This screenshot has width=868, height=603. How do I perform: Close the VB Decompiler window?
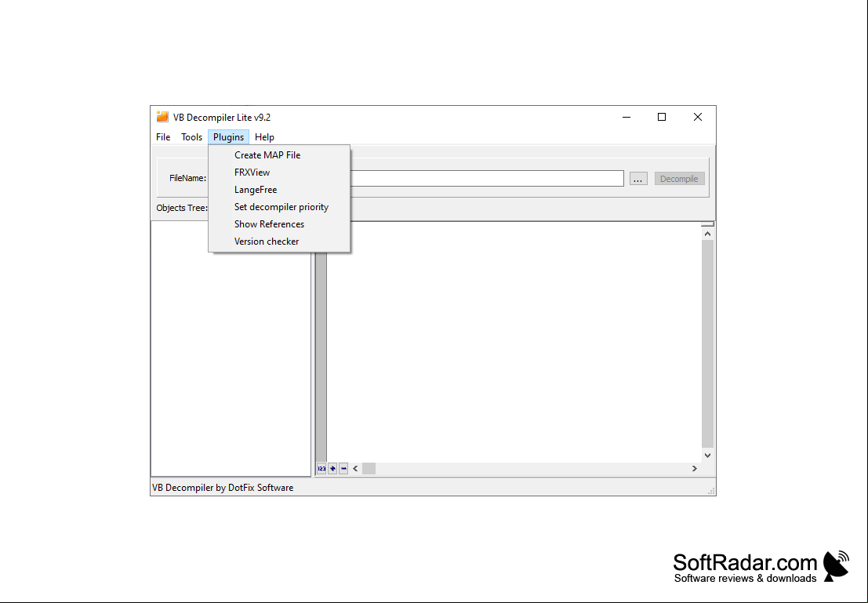698,117
